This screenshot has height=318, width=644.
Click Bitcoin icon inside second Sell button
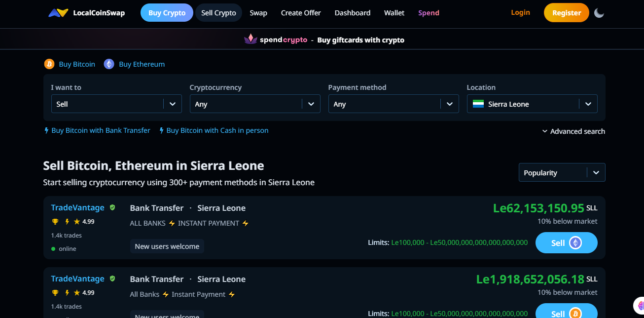(x=575, y=314)
